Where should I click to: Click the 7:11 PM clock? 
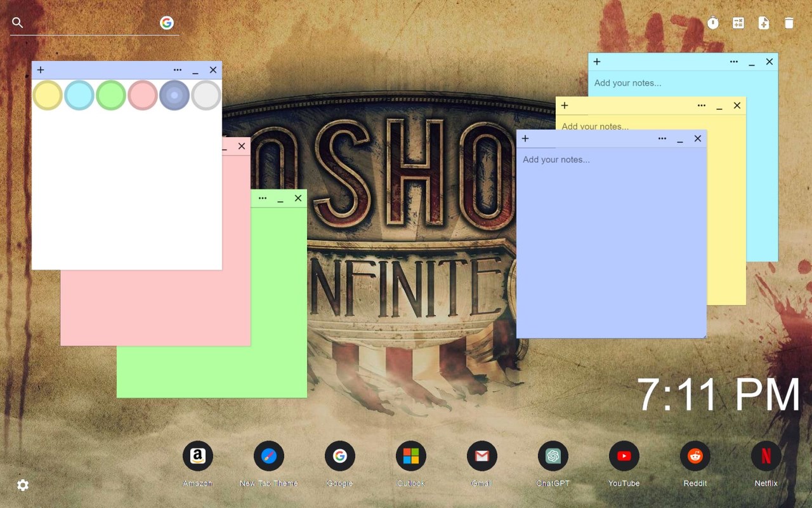(x=719, y=395)
